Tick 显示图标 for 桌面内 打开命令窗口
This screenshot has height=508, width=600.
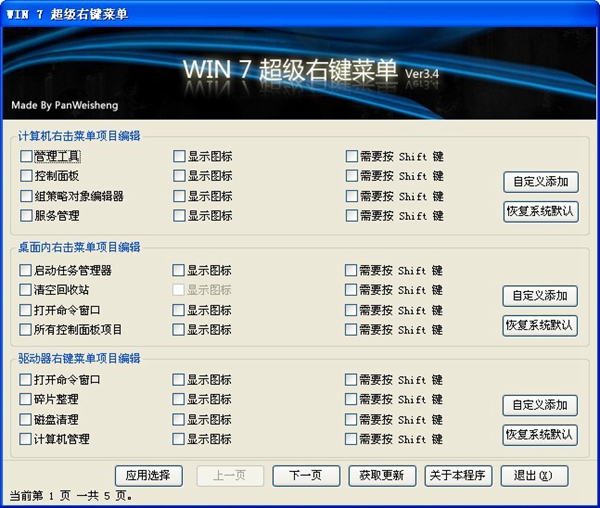tap(179, 310)
